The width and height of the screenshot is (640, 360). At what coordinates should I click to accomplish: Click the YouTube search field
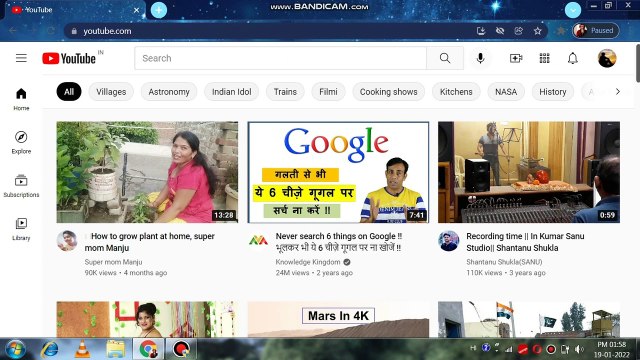pyautogui.click(x=281, y=58)
